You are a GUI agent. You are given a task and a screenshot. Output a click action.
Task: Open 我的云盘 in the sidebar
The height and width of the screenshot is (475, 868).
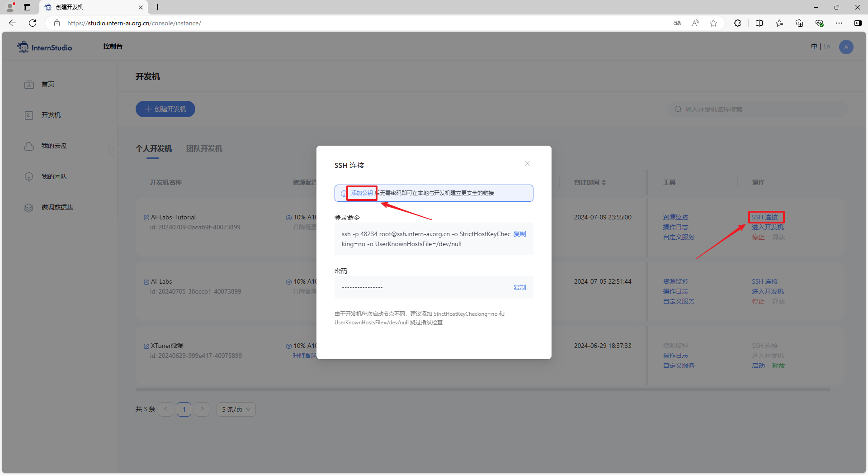tap(54, 146)
